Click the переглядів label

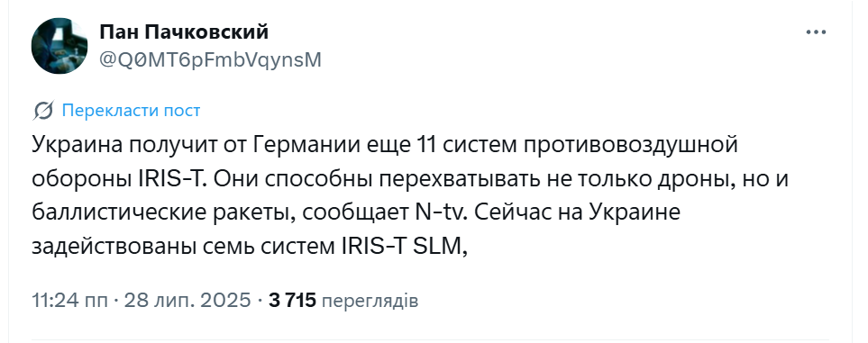370,302
